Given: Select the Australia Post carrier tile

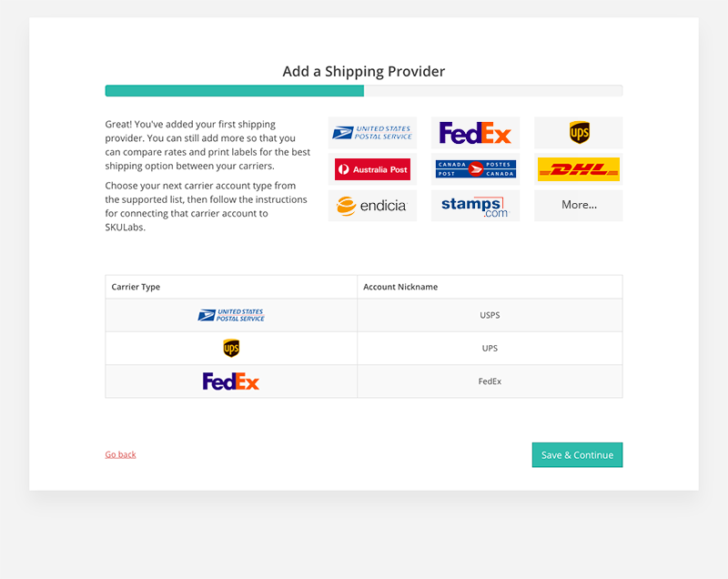Looking at the screenshot, I should (372, 169).
